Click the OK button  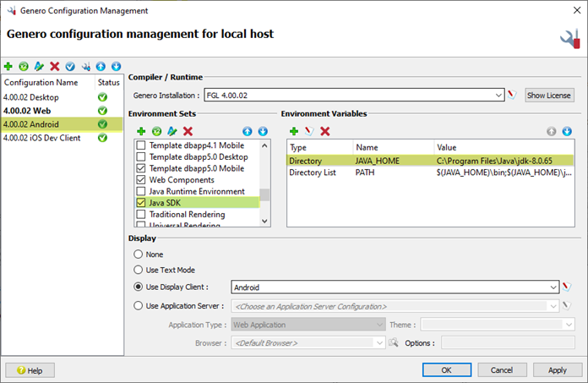coord(447,369)
